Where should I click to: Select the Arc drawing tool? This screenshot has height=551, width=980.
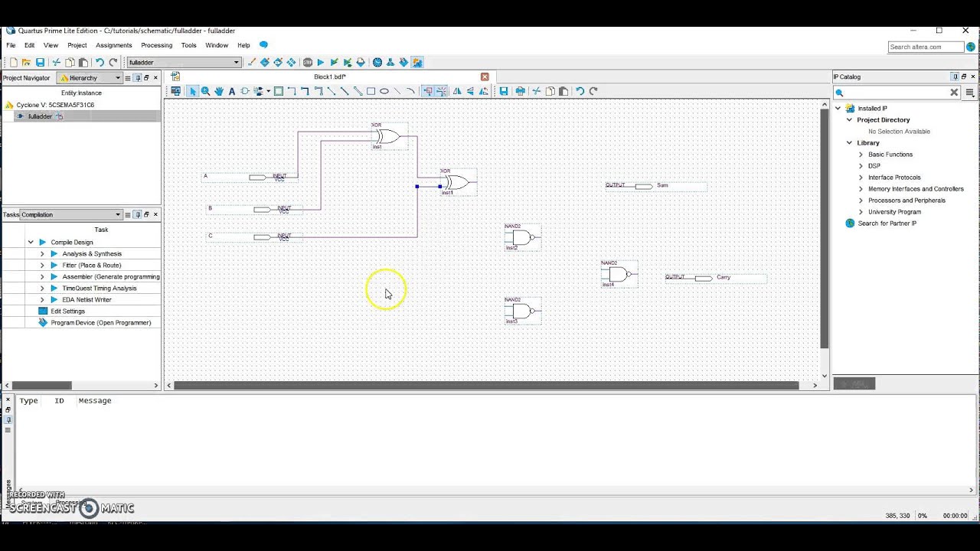tap(410, 91)
